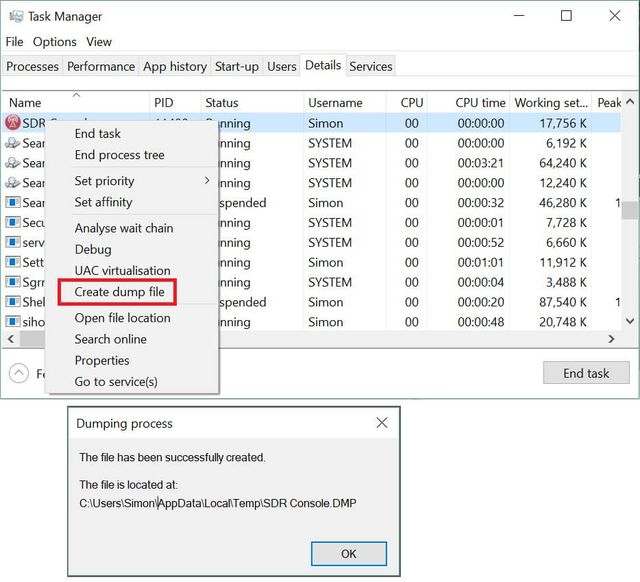
Task: Click the icon on the Sett process row
Action: [12, 262]
